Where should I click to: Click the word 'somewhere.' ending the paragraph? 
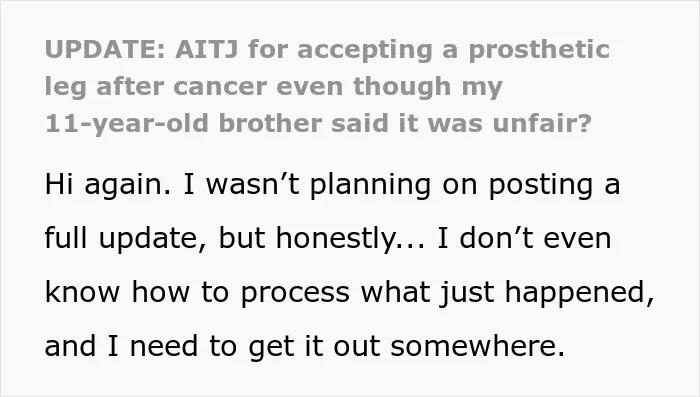click(x=478, y=346)
